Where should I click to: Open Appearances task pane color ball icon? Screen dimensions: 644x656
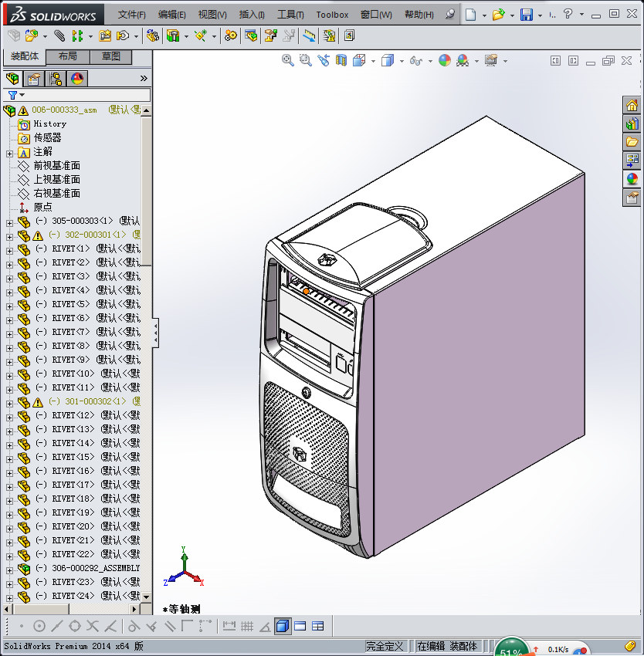[x=632, y=178]
